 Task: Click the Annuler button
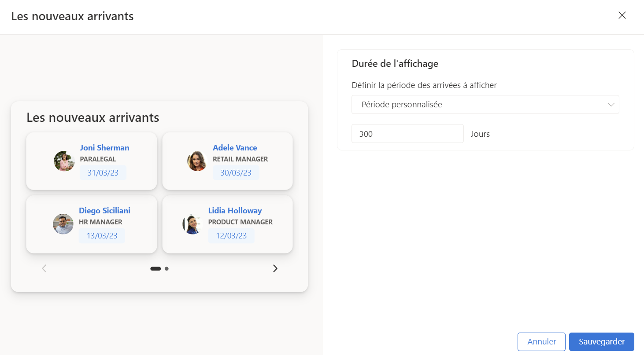click(x=541, y=342)
